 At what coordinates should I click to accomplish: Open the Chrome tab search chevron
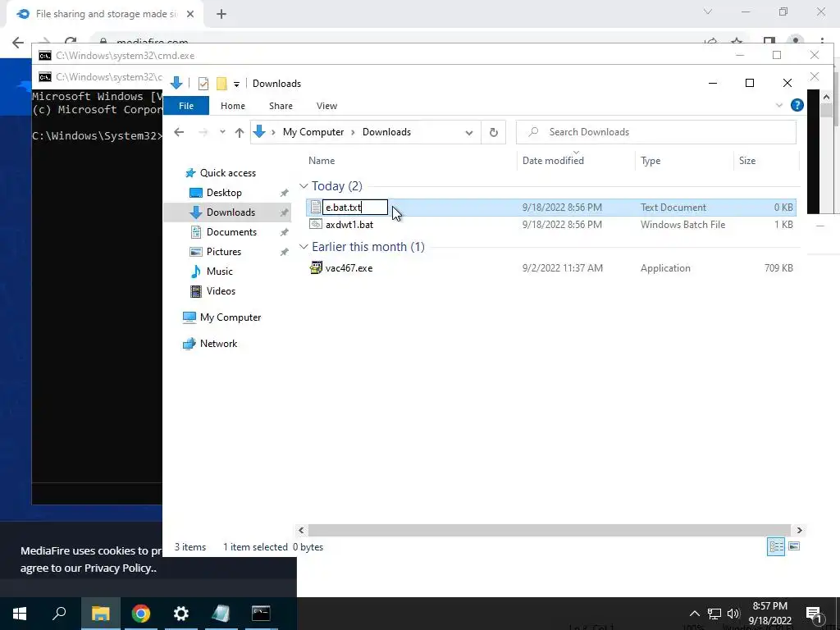point(708,11)
